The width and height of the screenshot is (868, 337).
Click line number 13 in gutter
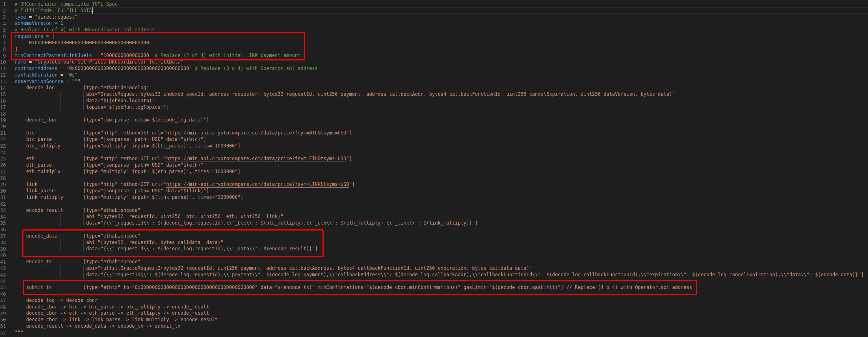click(3, 81)
